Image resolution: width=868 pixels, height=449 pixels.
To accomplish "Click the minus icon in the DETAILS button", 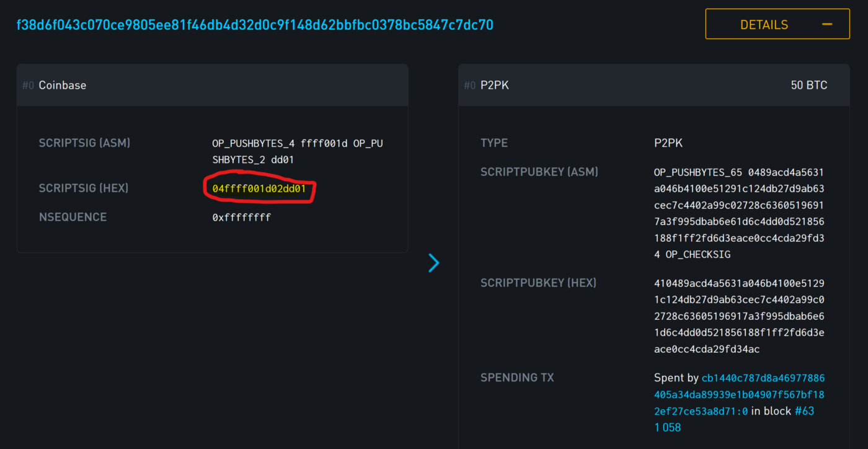I will click(827, 25).
